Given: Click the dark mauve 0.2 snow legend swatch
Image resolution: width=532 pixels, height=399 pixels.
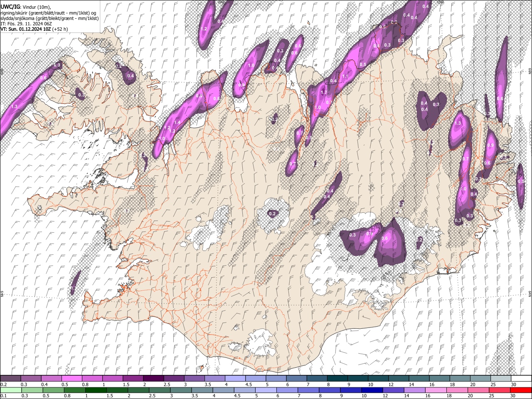Looking at the screenshot, I should coord(10,378).
